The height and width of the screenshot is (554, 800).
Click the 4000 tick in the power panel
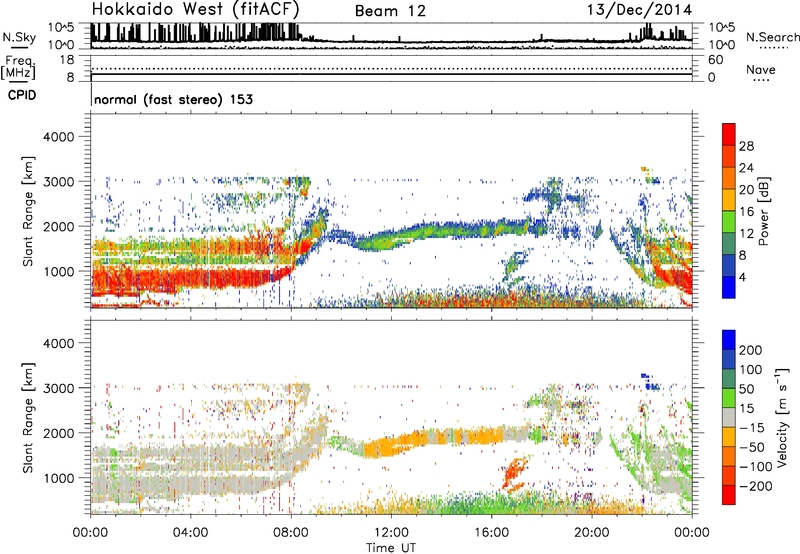pos(58,137)
